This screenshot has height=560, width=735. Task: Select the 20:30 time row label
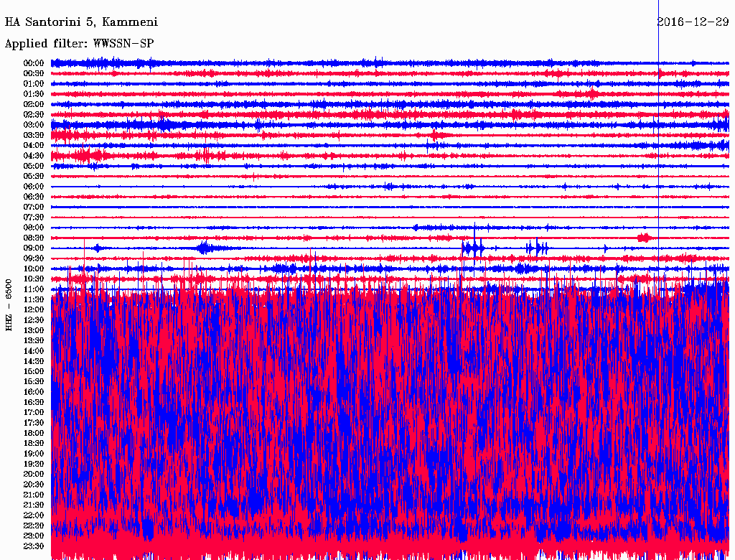pyautogui.click(x=34, y=485)
